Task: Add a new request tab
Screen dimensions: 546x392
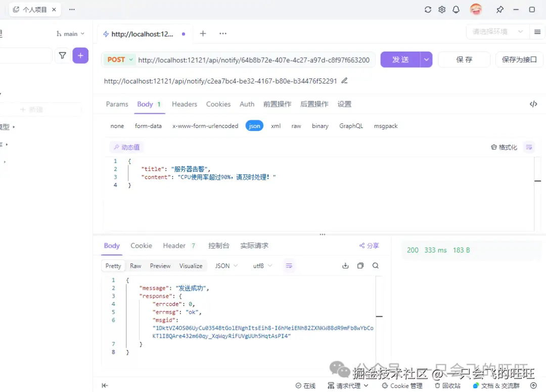Action: pyautogui.click(x=203, y=33)
